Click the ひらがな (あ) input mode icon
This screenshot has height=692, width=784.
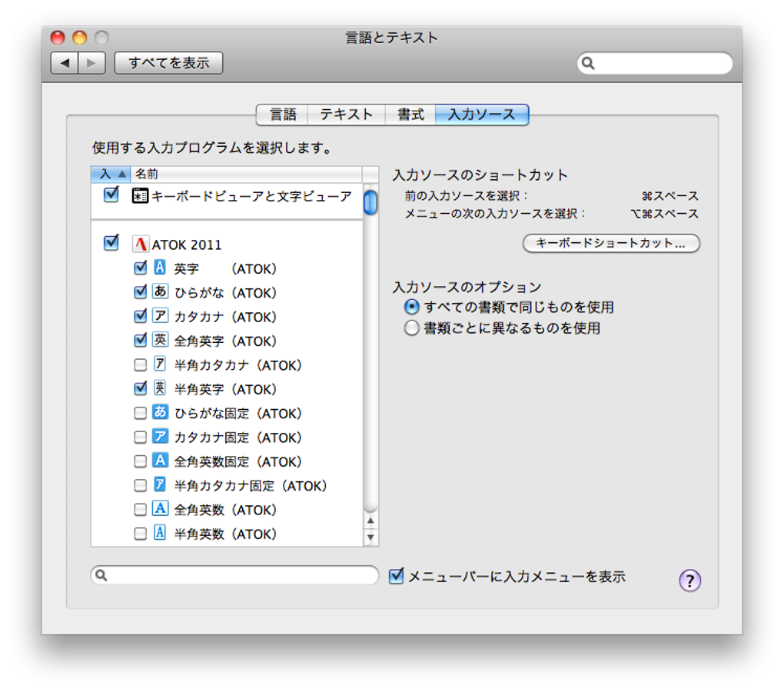click(159, 292)
